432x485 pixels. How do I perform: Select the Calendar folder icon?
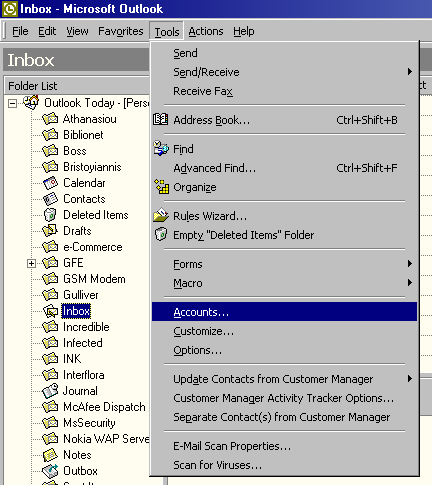[50, 183]
